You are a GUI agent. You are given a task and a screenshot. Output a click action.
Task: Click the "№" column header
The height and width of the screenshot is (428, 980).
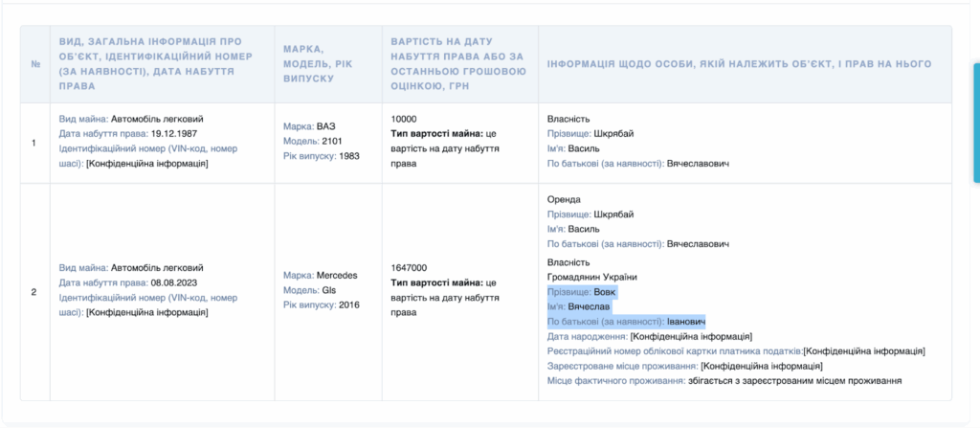[x=35, y=64]
